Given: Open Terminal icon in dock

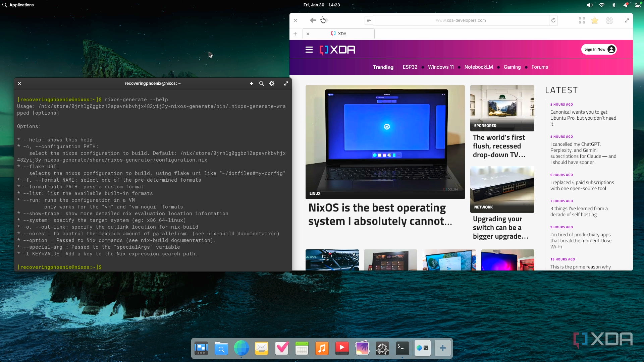Looking at the screenshot, I should coord(402,349).
